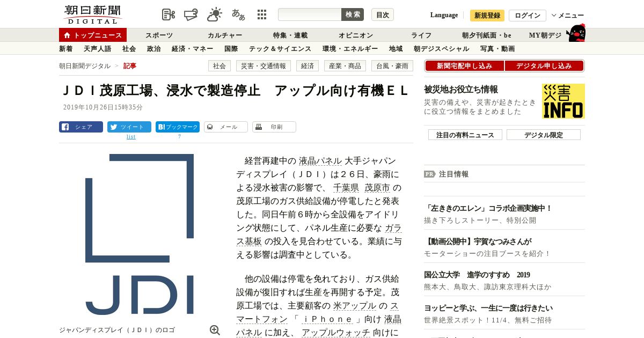644x338 pixels.
Task: Select the 朝夕刊紙面・be tab
Action: point(487,35)
